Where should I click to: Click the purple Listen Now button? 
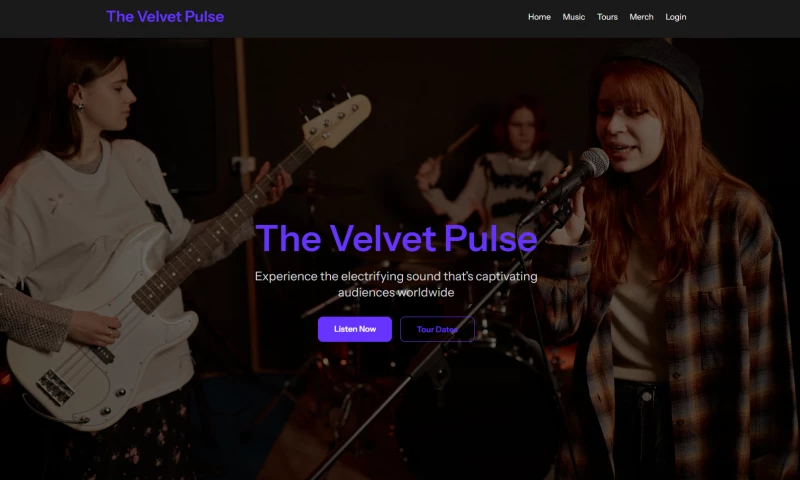pyautogui.click(x=355, y=329)
